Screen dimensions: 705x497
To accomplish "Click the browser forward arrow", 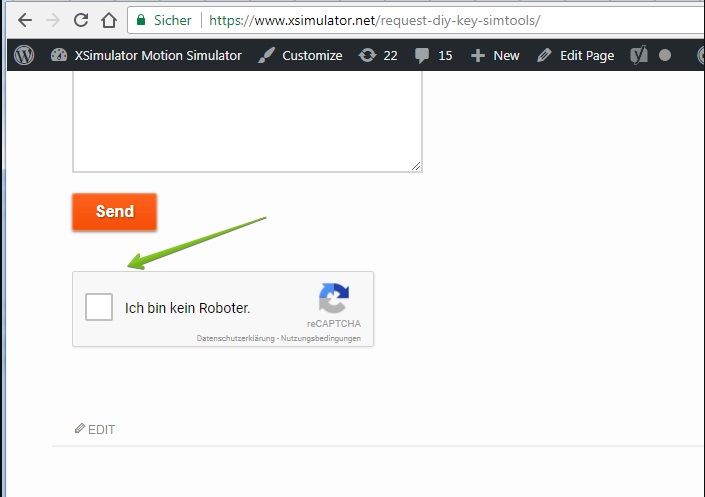I will pyautogui.click(x=53, y=20).
